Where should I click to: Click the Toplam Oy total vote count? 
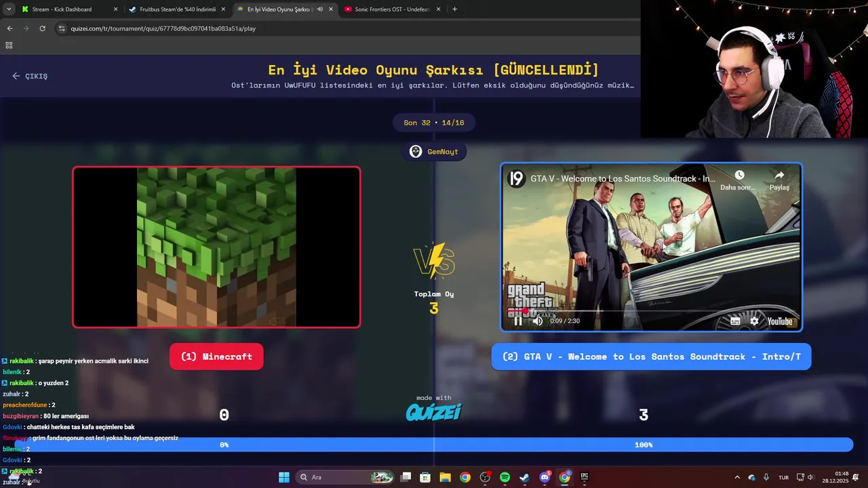click(x=434, y=308)
